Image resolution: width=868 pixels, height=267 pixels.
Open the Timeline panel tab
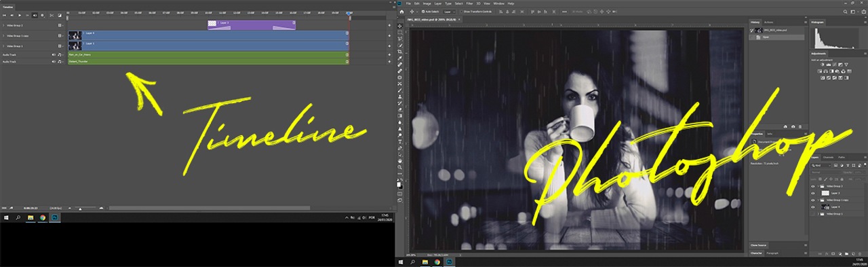point(8,7)
